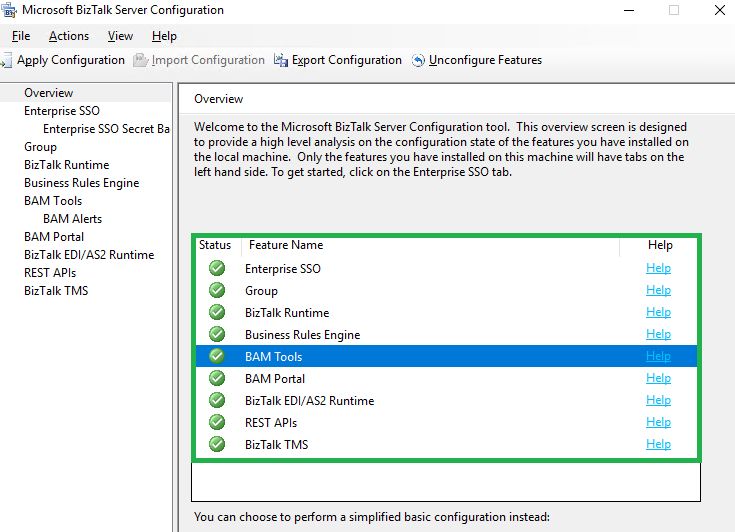Click green status check for BizTalk EDI/AS2 Runtime
The width and height of the screenshot is (735, 532).
click(x=217, y=400)
